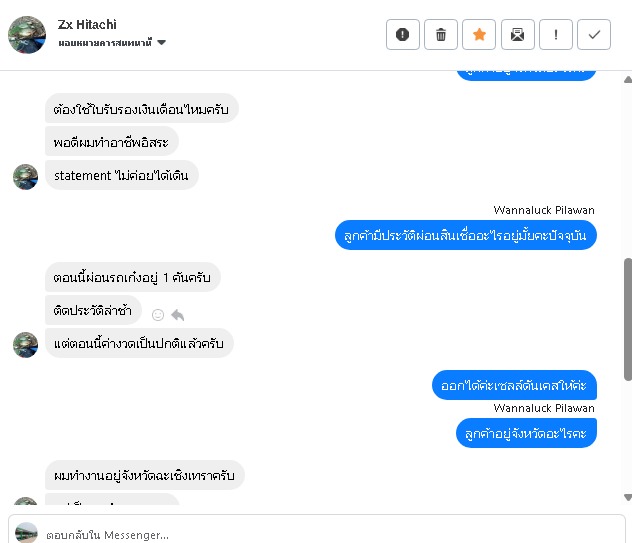Image resolution: width=632 pixels, height=543 pixels.
Task: Click Zx Hitachi profile picture in header
Action: tap(27, 34)
